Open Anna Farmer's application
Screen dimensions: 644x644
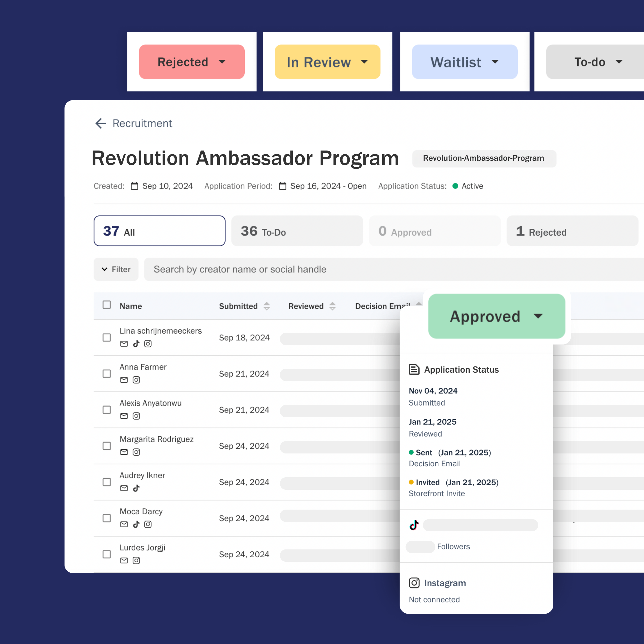pos(143,367)
